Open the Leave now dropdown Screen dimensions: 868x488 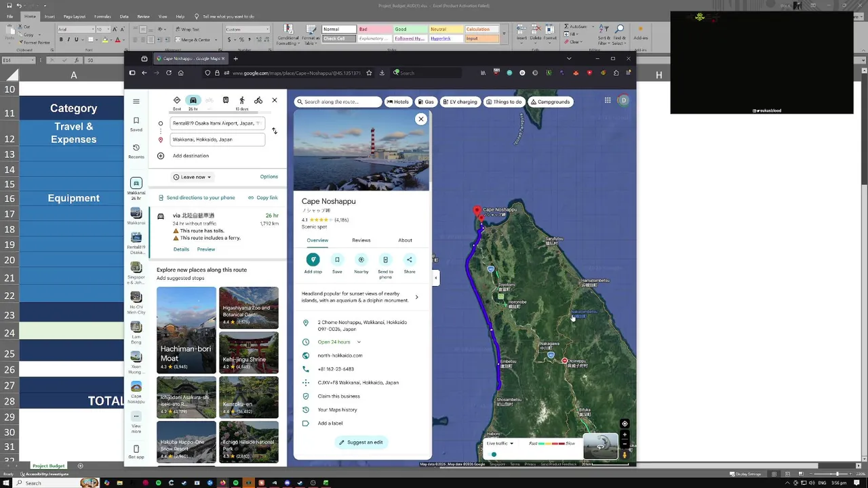pyautogui.click(x=192, y=177)
